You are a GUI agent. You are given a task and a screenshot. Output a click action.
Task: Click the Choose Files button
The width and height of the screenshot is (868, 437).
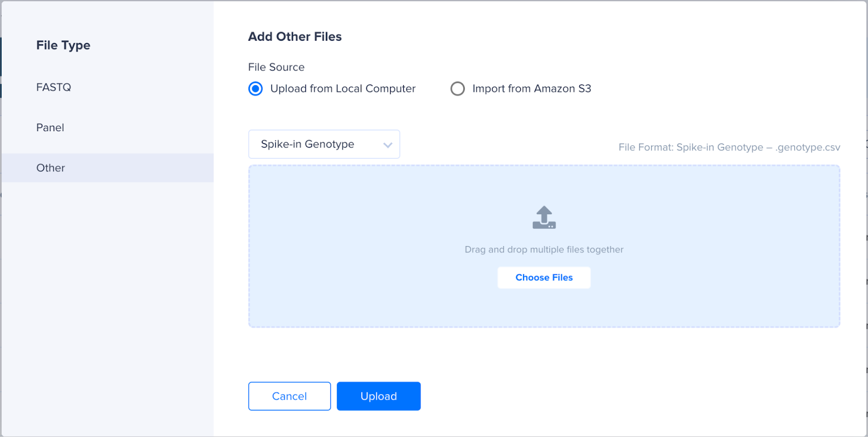[x=544, y=278]
